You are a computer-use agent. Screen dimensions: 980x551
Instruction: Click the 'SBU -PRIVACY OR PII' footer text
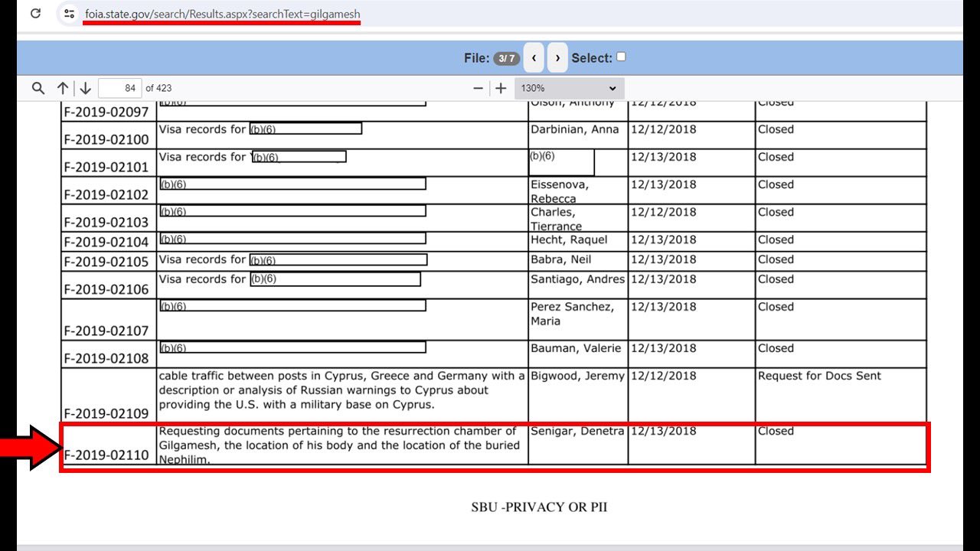[x=539, y=507]
